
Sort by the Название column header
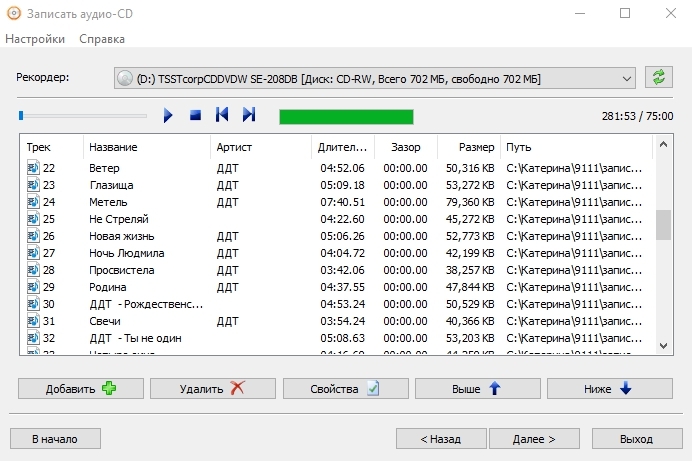pyautogui.click(x=147, y=147)
